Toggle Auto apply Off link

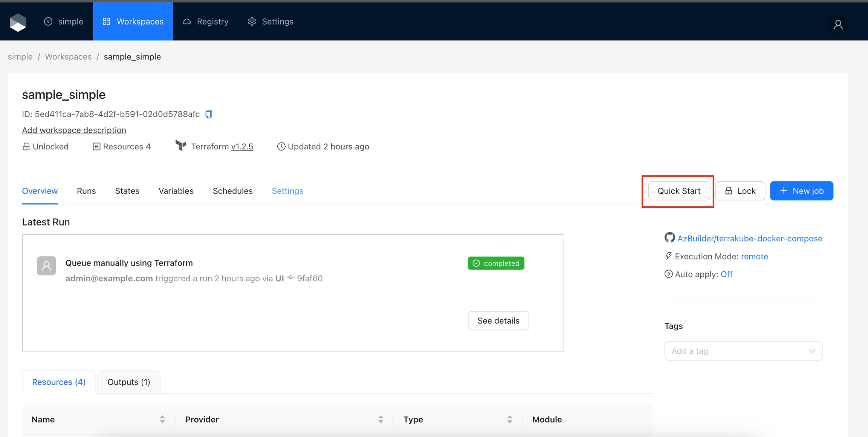click(726, 274)
